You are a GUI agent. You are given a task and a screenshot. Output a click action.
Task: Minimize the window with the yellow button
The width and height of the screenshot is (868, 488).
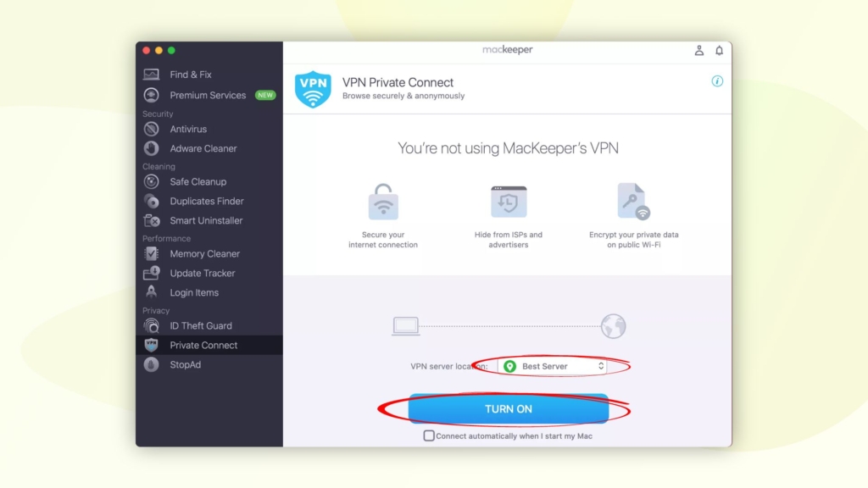pyautogui.click(x=159, y=50)
